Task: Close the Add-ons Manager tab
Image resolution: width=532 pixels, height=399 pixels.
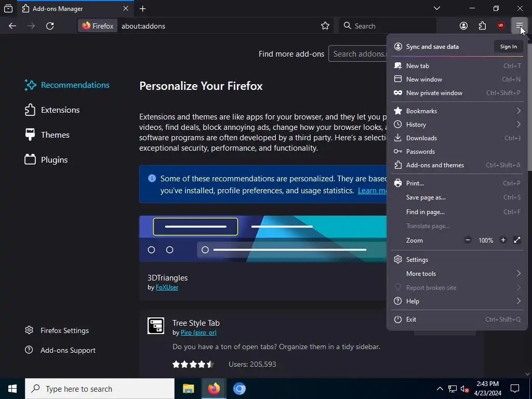Action: tap(126, 8)
